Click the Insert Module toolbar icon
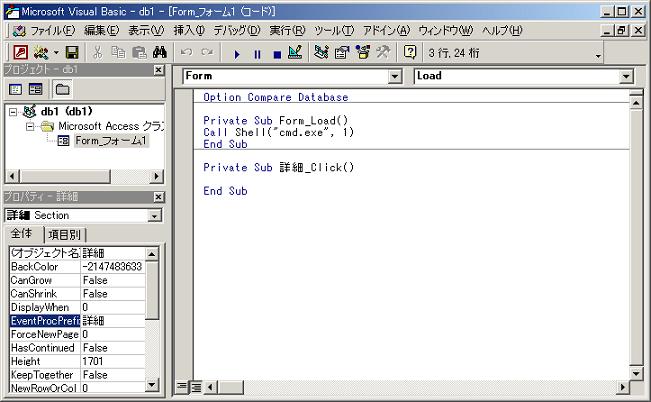The image size is (651, 402). (x=41, y=53)
